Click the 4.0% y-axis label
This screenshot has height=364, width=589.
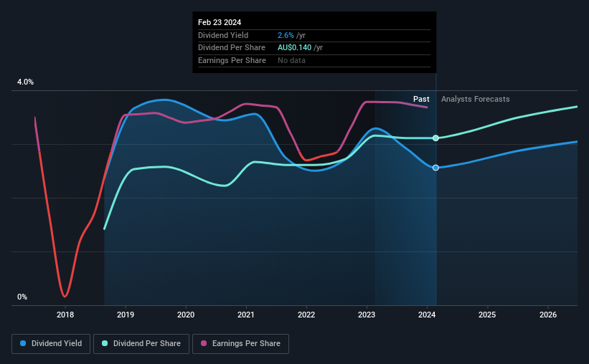point(25,82)
